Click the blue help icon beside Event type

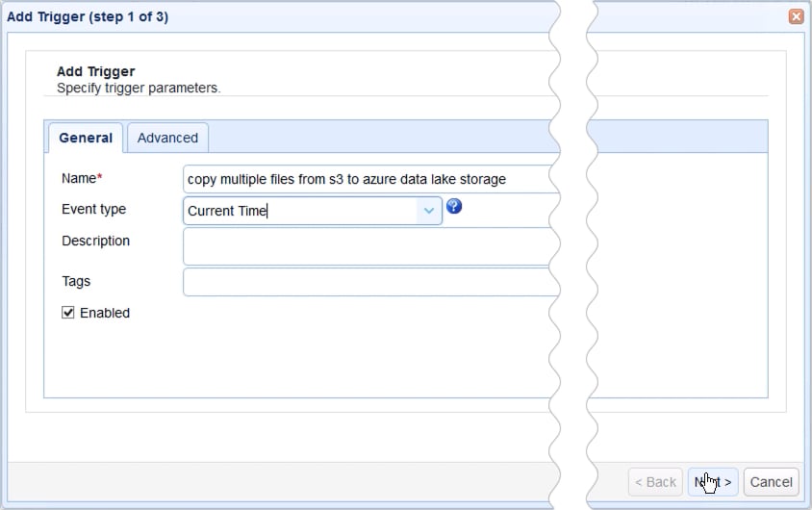coord(454,207)
